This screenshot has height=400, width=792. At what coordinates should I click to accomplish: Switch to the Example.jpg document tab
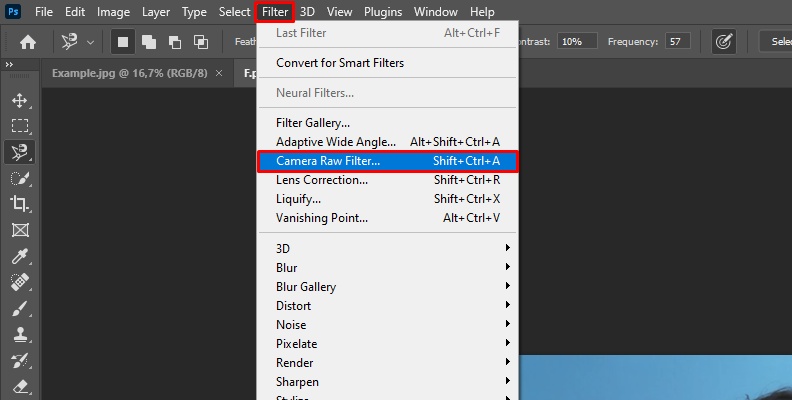129,73
